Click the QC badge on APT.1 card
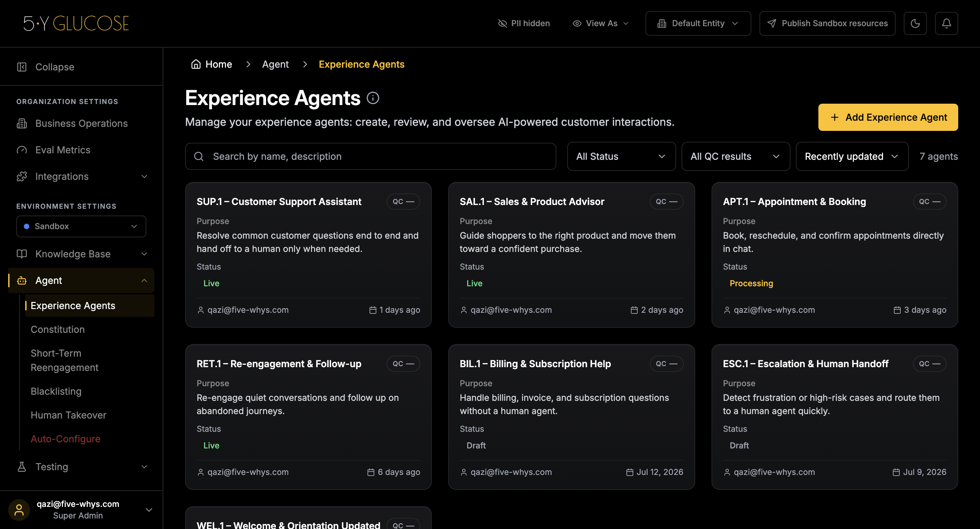Image resolution: width=980 pixels, height=529 pixels. tap(929, 201)
